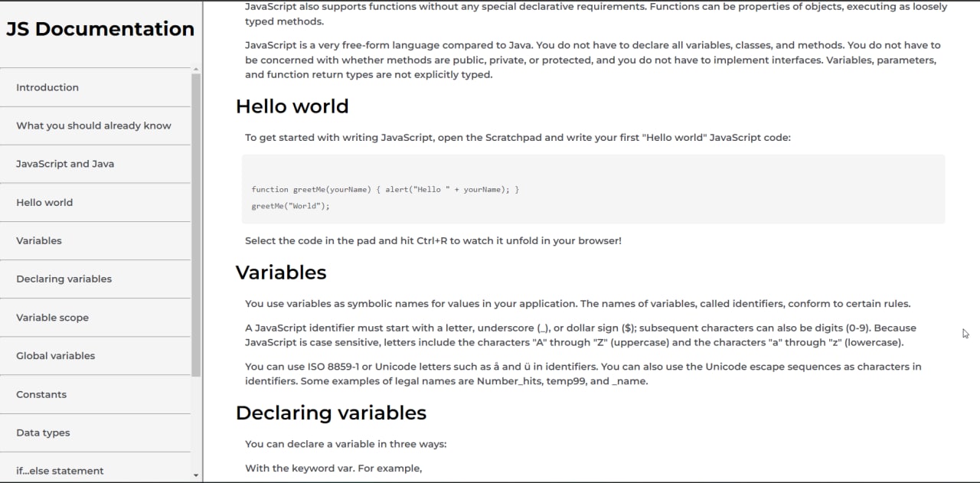Click the sidebar scrollbar thumb
980x483 pixels.
coord(196,225)
